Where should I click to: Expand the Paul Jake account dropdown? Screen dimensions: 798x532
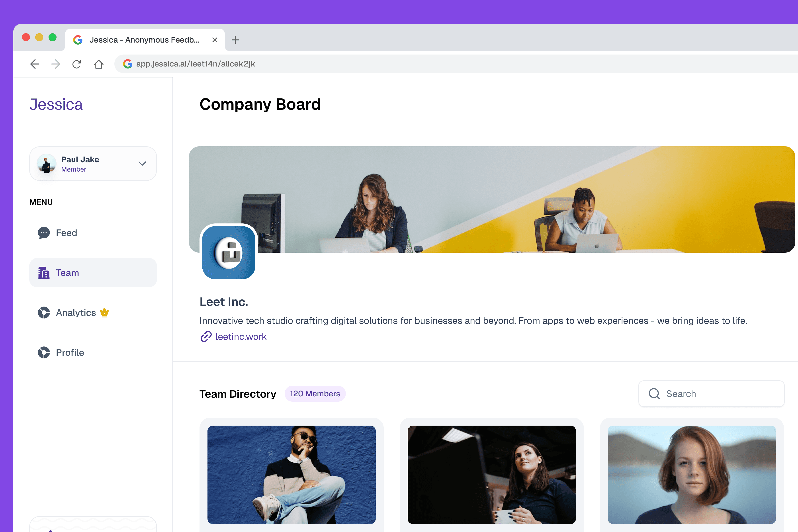click(x=142, y=164)
